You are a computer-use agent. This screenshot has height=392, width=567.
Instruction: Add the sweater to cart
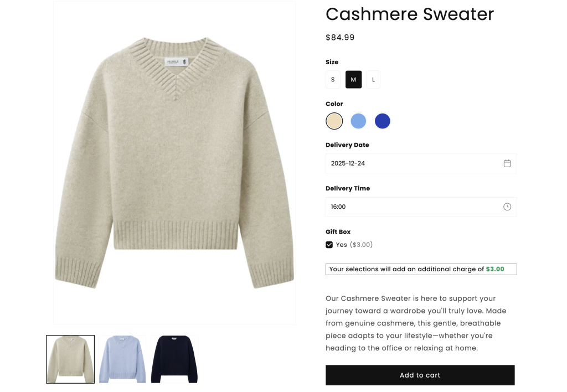pos(420,375)
